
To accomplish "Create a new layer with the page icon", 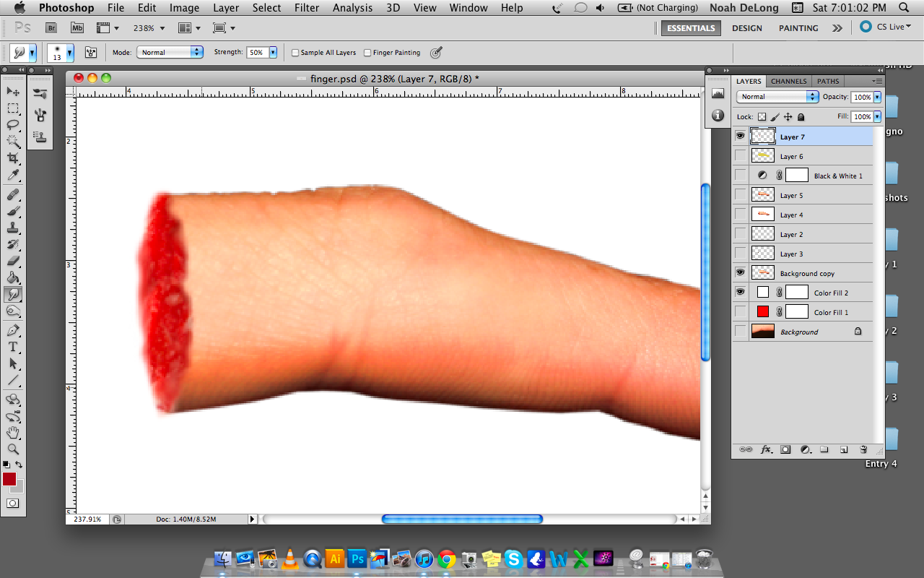I will [844, 449].
